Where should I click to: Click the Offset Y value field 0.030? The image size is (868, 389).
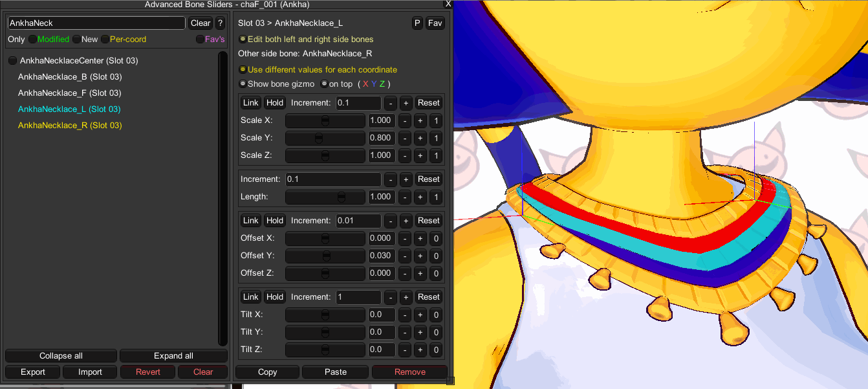[381, 256]
